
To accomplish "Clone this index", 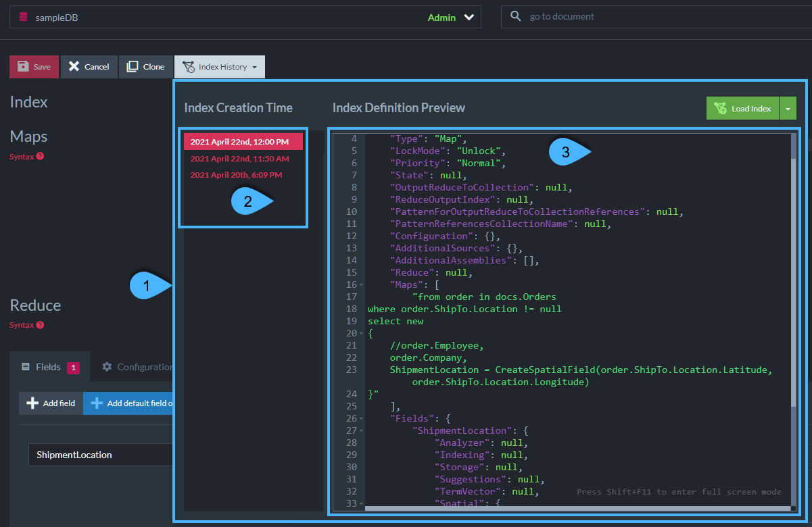I will click(146, 67).
